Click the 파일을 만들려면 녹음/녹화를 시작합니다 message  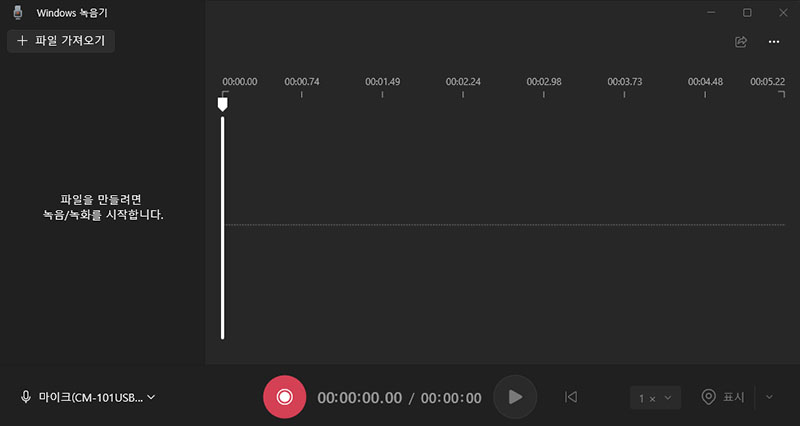click(x=102, y=207)
